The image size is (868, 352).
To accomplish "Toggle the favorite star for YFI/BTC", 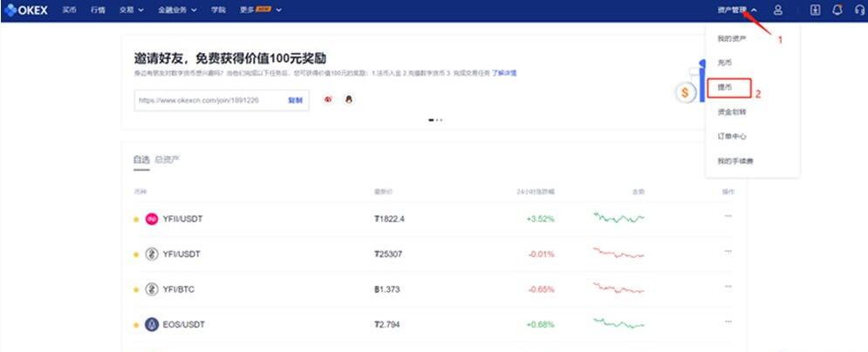I will click(135, 289).
